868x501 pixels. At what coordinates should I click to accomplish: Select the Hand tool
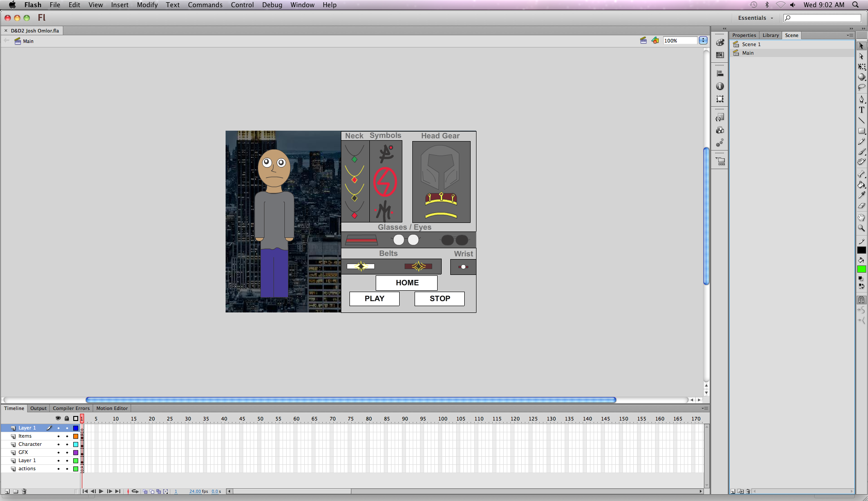coord(861,217)
